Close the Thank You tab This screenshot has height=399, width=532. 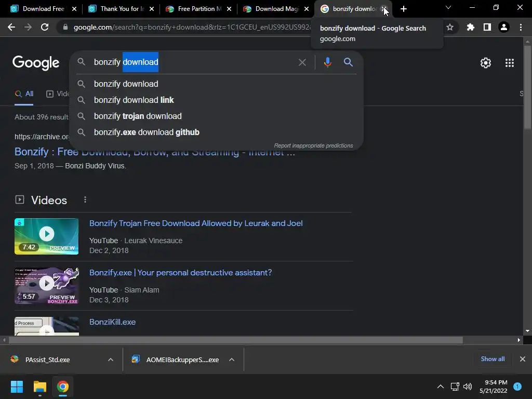[x=152, y=9]
